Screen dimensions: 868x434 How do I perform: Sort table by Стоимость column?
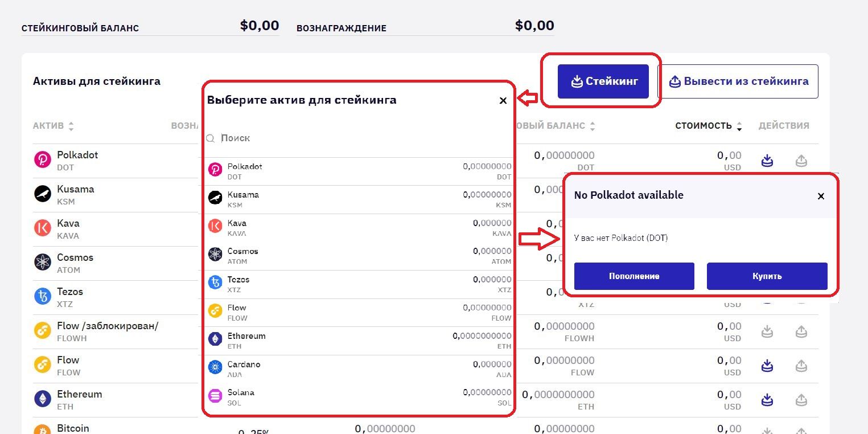(709, 126)
